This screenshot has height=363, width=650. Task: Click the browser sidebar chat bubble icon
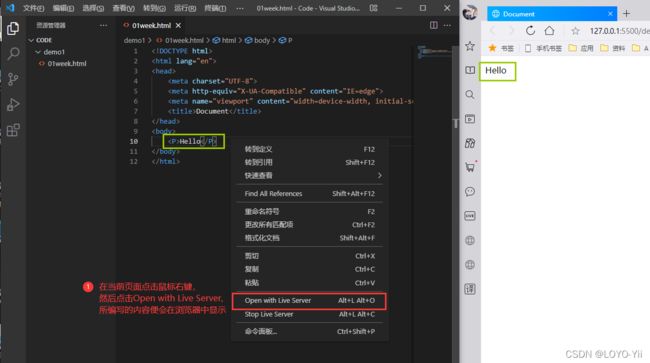pyautogui.click(x=470, y=192)
